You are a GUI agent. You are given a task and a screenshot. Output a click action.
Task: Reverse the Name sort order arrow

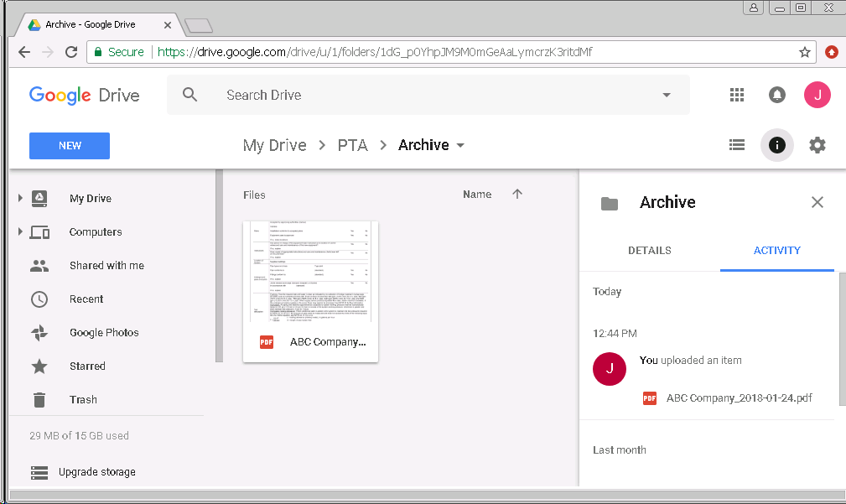point(517,194)
